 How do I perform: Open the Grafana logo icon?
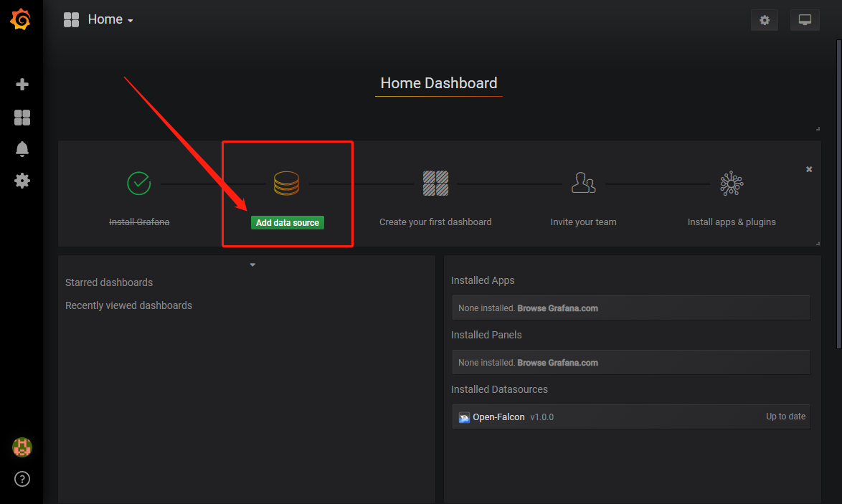(21, 19)
